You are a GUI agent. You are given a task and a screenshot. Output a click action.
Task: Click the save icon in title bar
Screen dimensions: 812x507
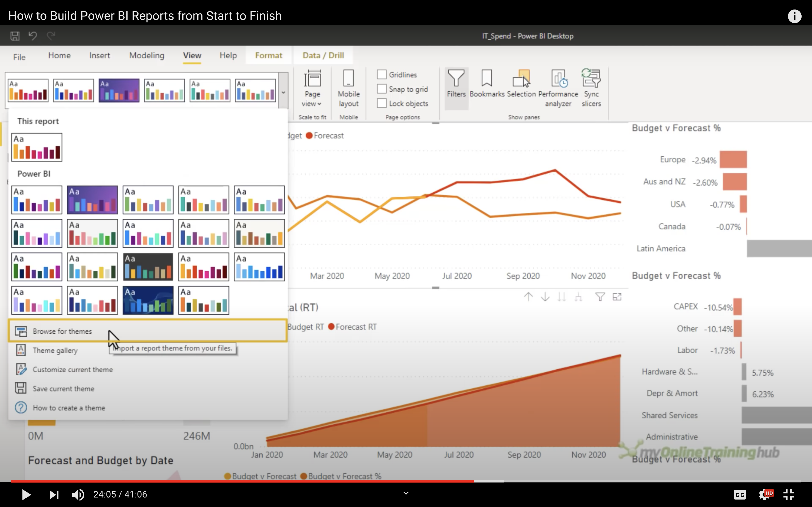pyautogui.click(x=15, y=36)
